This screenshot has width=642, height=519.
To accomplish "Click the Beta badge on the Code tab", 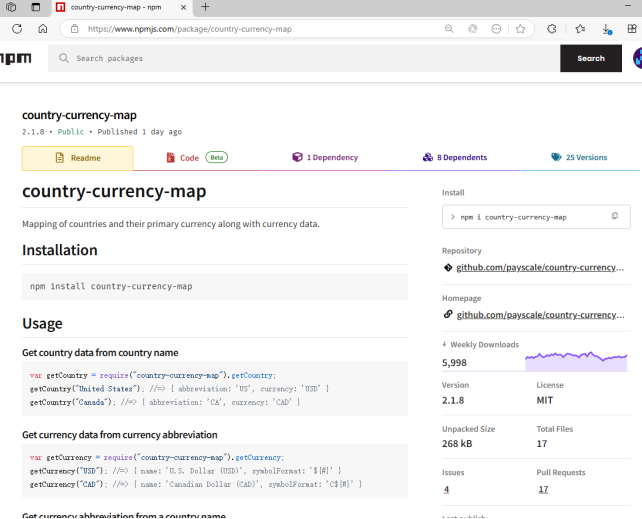I will tap(216, 158).
